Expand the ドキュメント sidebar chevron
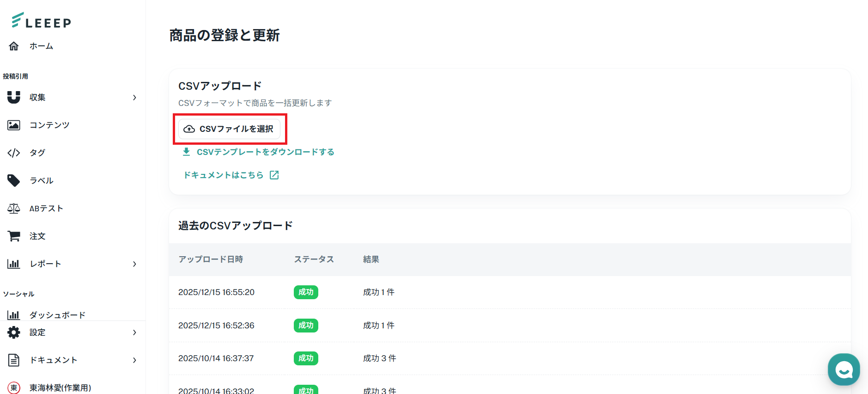This screenshot has width=868, height=394. (134, 360)
